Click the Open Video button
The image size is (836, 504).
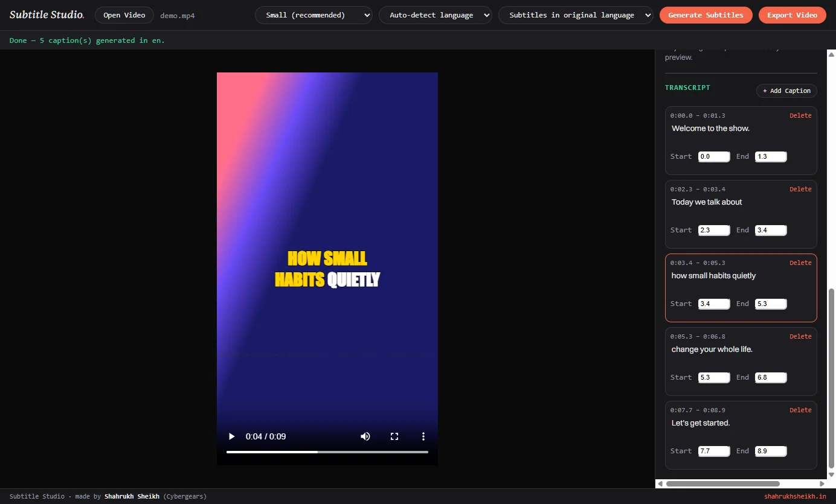pos(124,15)
